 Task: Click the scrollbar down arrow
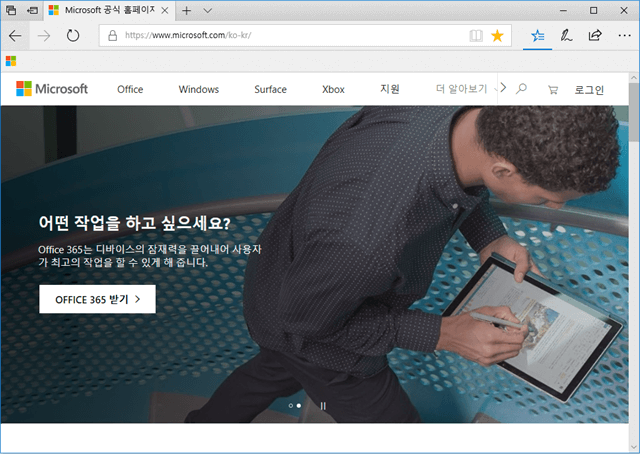pyautogui.click(x=634, y=447)
